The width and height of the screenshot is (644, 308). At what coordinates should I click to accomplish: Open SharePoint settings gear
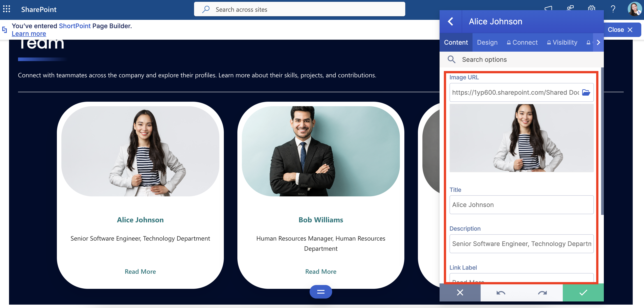point(591,8)
